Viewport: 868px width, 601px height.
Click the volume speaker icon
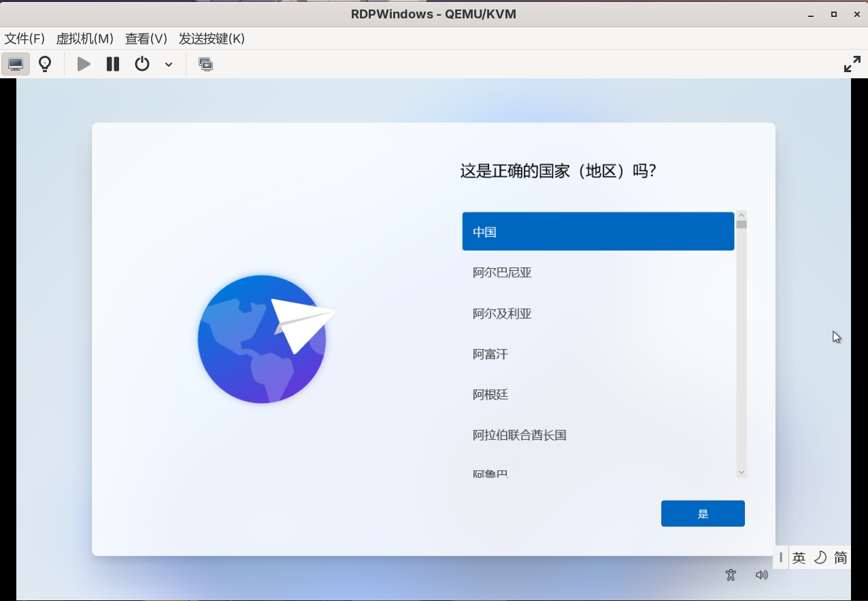coord(762,574)
